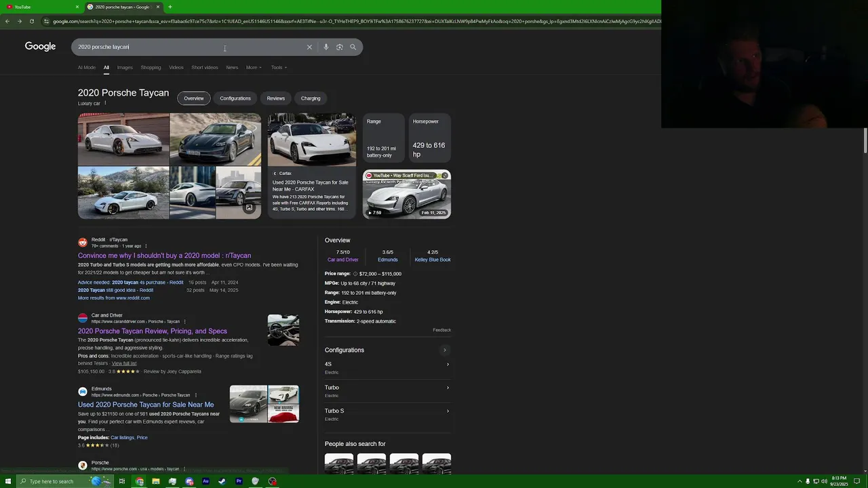Go back with the browser back arrow
This screenshot has height=488, width=868.
click(7, 21)
